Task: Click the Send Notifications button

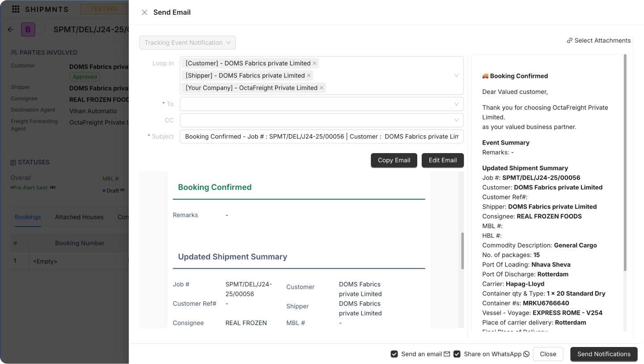Action: tap(604, 354)
